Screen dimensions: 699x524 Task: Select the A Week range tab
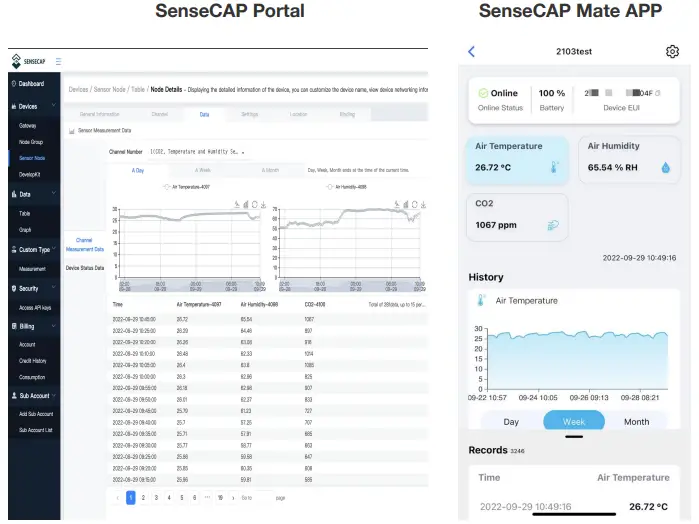tap(202, 170)
